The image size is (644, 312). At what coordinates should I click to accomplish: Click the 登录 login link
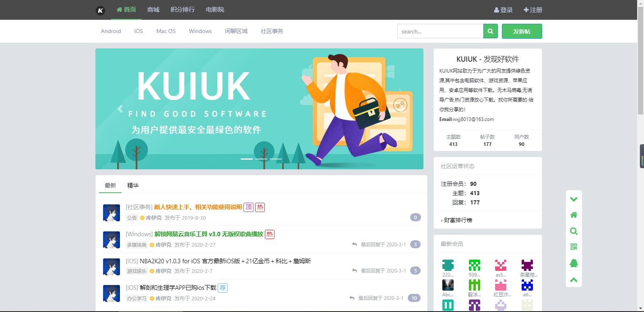[x=504, y=10]
